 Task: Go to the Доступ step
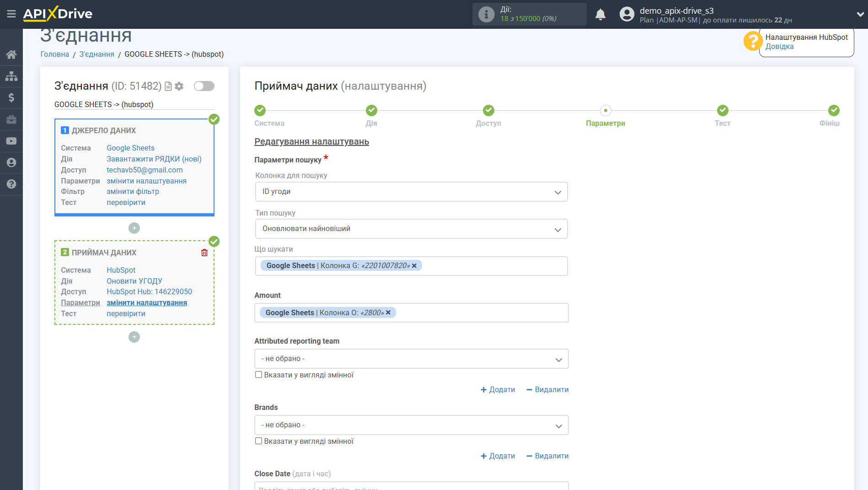click(488, 110)
